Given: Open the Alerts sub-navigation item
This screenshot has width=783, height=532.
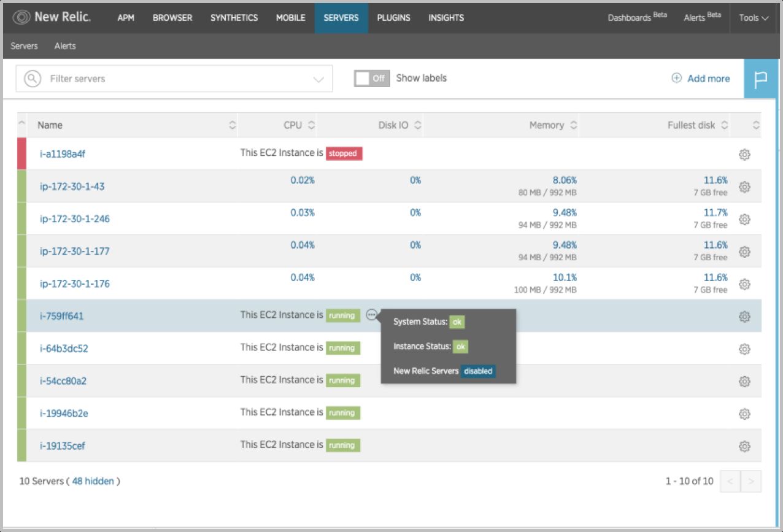Looking at the screenshot, I should [x=65, y=46].
